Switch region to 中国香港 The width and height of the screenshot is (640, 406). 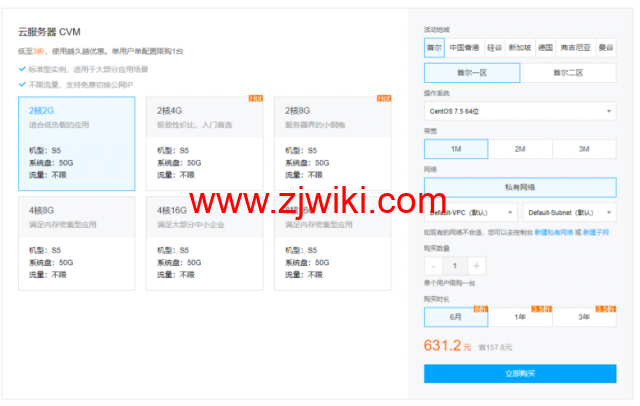(x=464, y=46)
